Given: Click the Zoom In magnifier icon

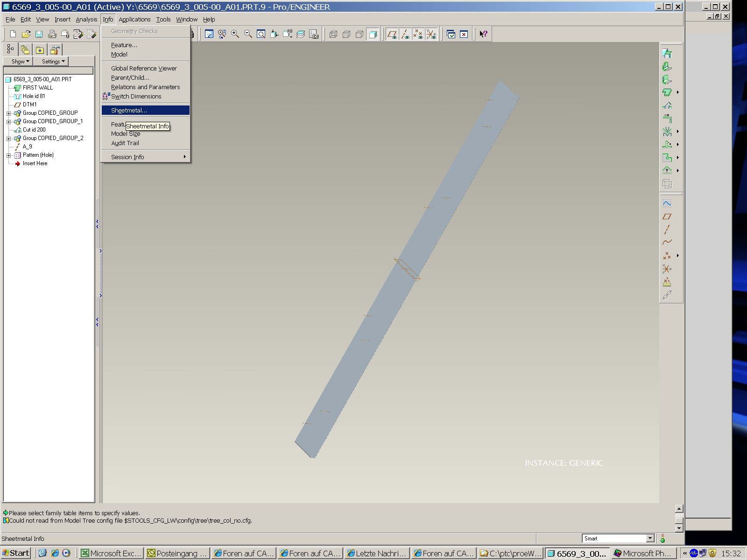Looking at the screenshot, I should [x=235, y=34].
